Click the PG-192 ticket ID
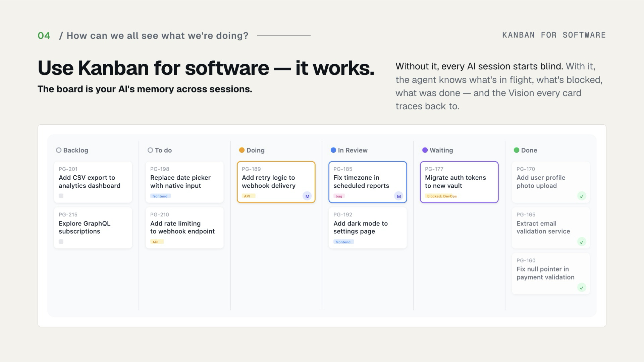This screenshot has width=644, height=362. [x=343, y=215]
